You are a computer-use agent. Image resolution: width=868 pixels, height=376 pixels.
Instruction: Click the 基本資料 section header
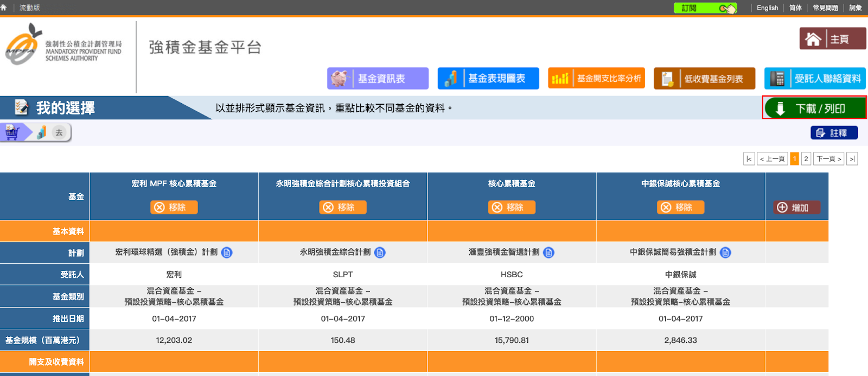[68, 231]
